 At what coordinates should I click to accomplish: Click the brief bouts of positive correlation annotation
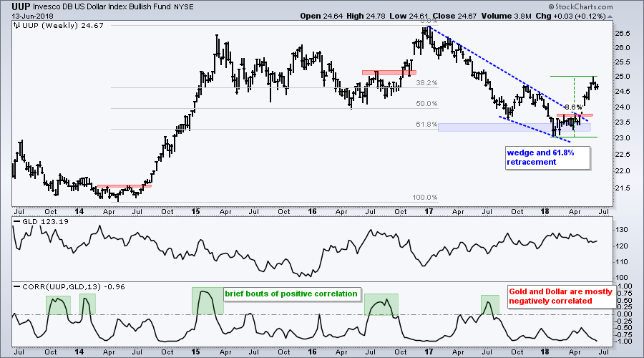click(291, 294)
